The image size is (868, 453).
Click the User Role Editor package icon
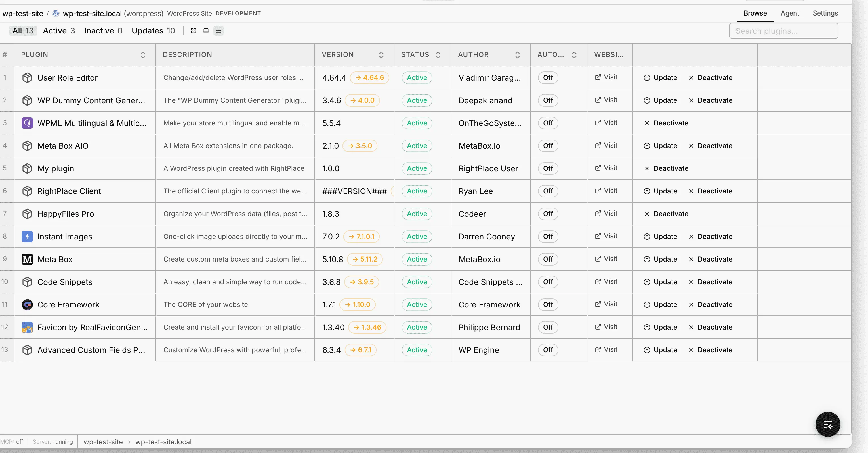[27, 77]
